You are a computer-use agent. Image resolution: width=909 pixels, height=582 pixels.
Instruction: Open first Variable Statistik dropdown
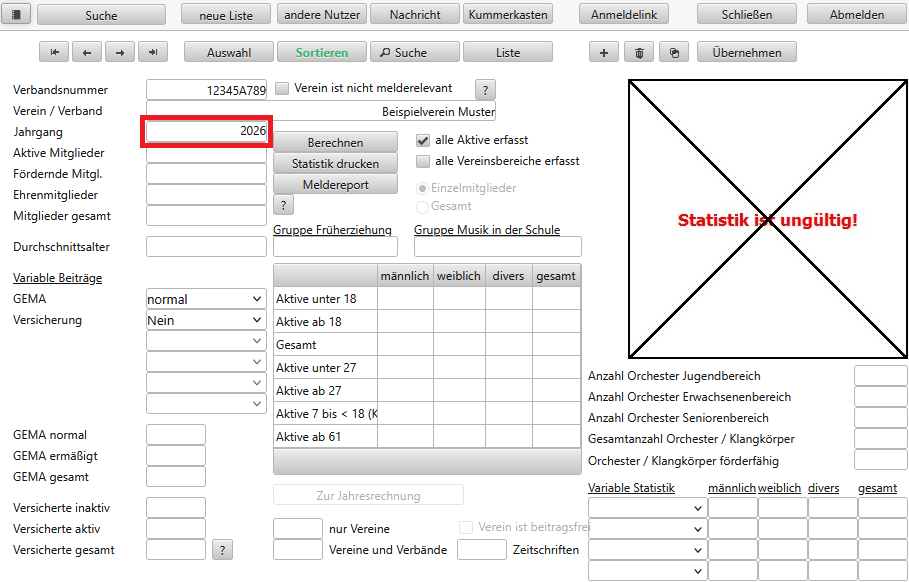[647, 508]
